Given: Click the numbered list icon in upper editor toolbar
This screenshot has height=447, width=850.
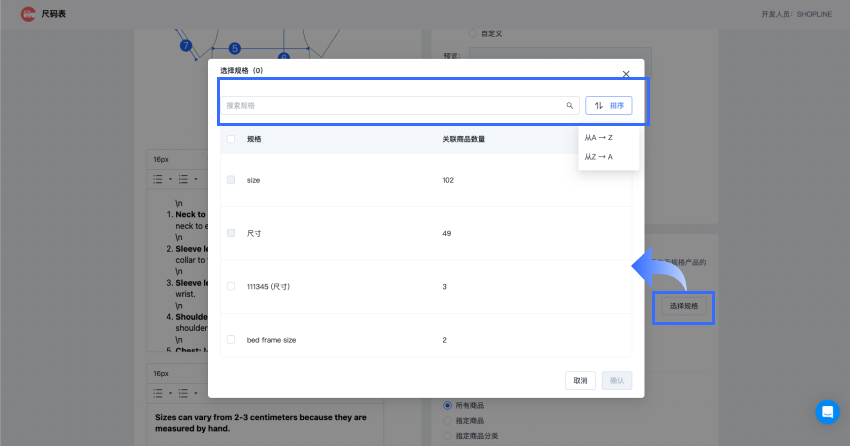Looking at the screenshot, I should click(183, 179).
